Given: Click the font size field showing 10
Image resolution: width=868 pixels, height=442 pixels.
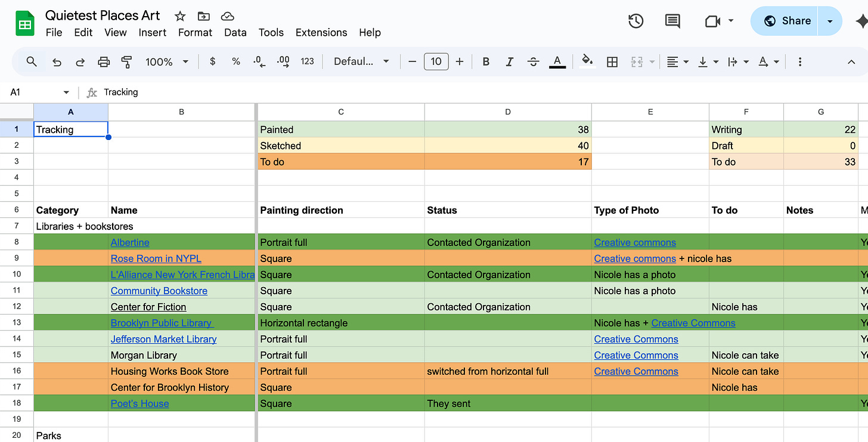Looking at the screenshot, I should 436,61.
